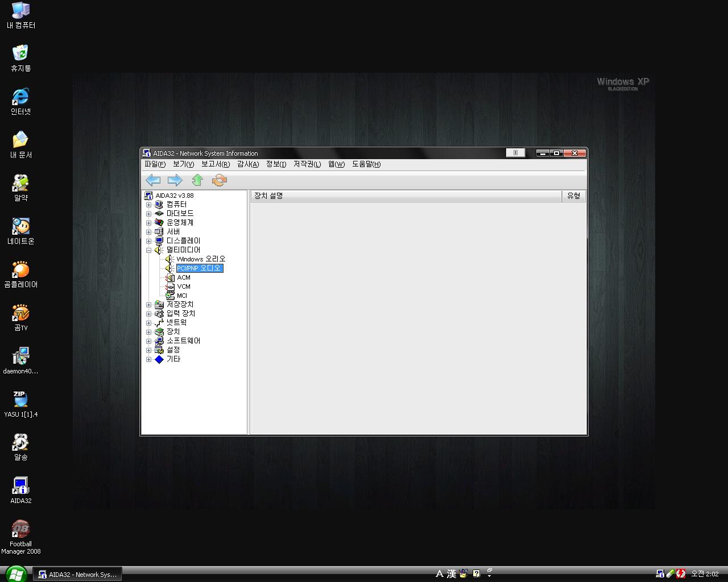Select the 저장장치 drive icon
Screen dimensions: 728x582
click(159, 305)
